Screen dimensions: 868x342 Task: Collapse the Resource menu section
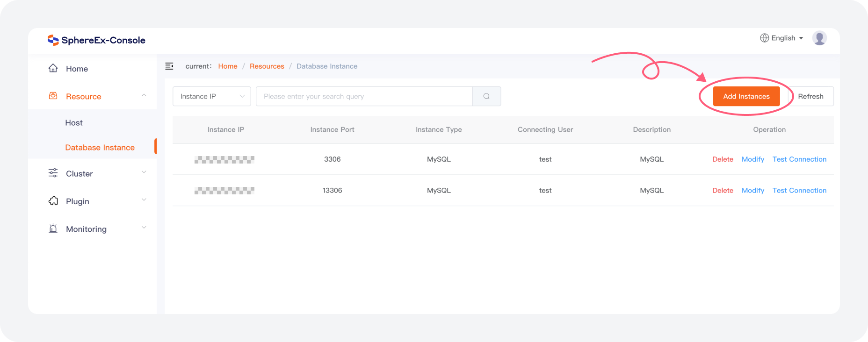tap(144, 96)
